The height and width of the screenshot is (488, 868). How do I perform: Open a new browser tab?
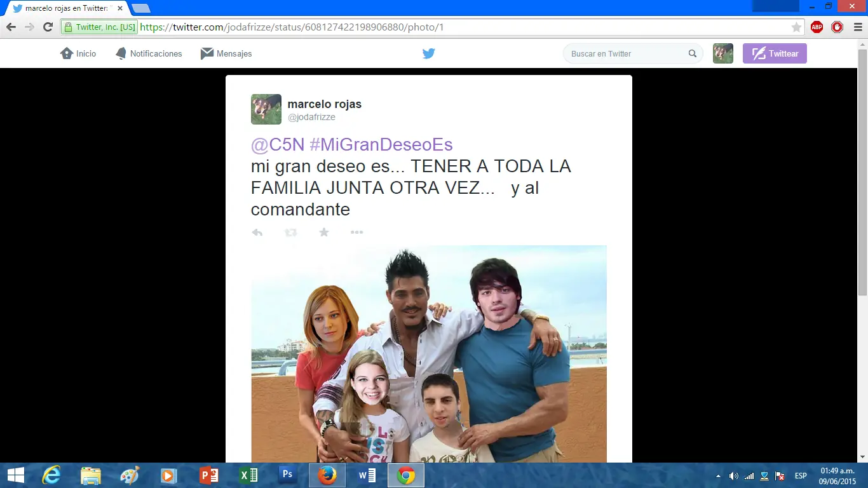(x=140, y=8)
